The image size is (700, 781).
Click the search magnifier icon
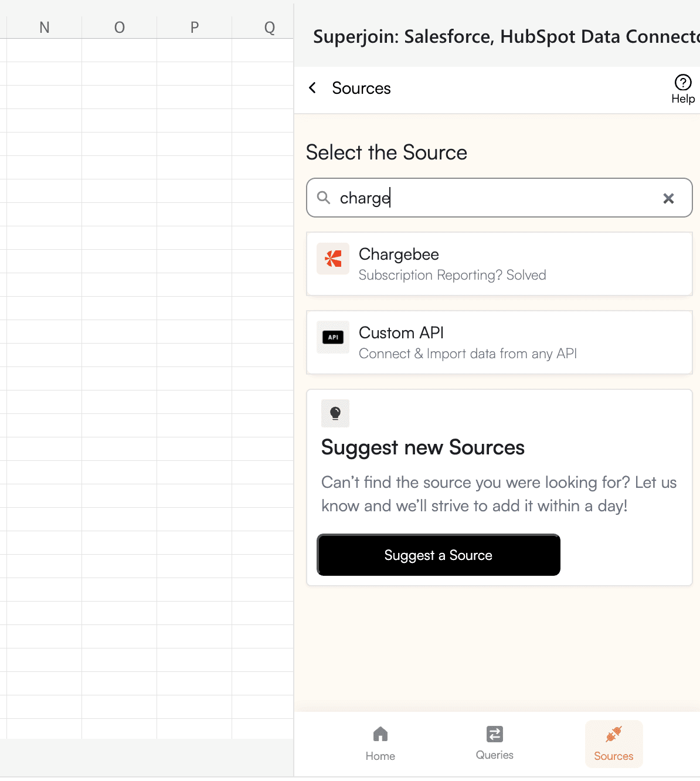point(324,198)
